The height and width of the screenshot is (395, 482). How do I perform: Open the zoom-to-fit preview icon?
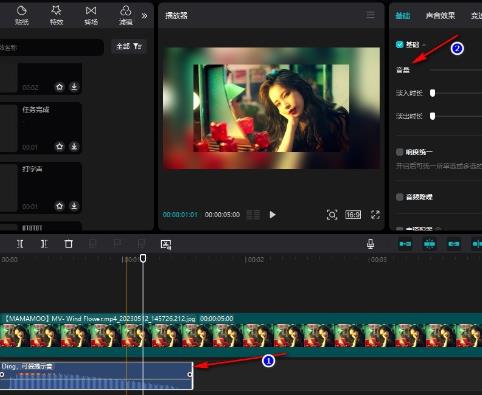pos(332,215)
